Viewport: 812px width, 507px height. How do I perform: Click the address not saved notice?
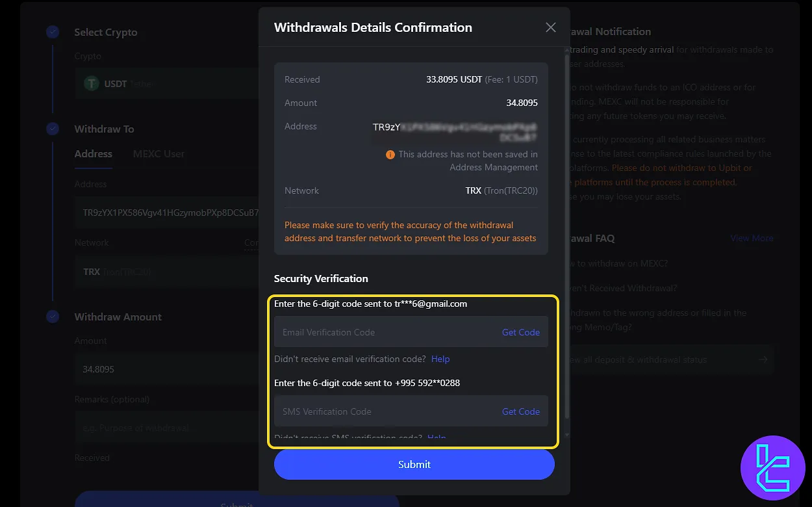[x=468, y=161]
